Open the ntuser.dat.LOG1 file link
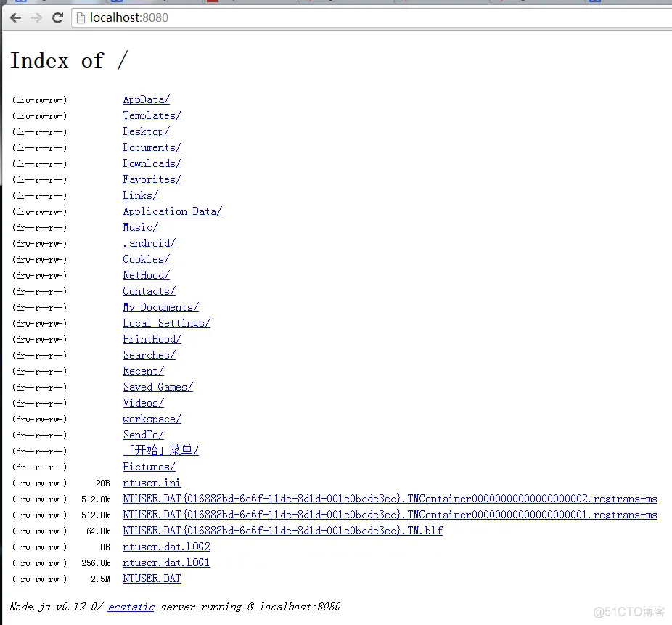The image size is (672, 625). coord(166,563)
